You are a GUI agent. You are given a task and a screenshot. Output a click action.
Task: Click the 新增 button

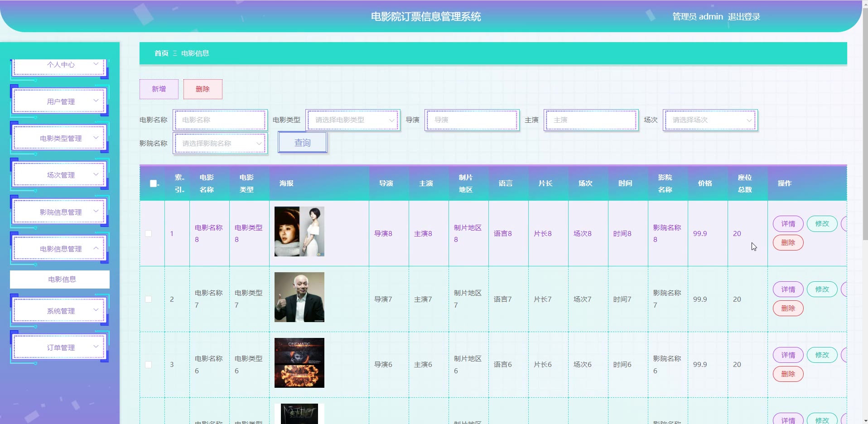(159, 89)
